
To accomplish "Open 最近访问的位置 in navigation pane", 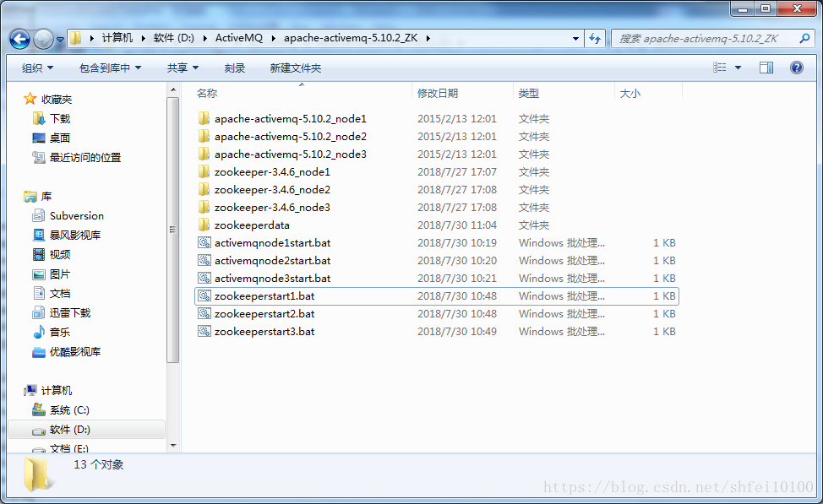I will (85, 157).
